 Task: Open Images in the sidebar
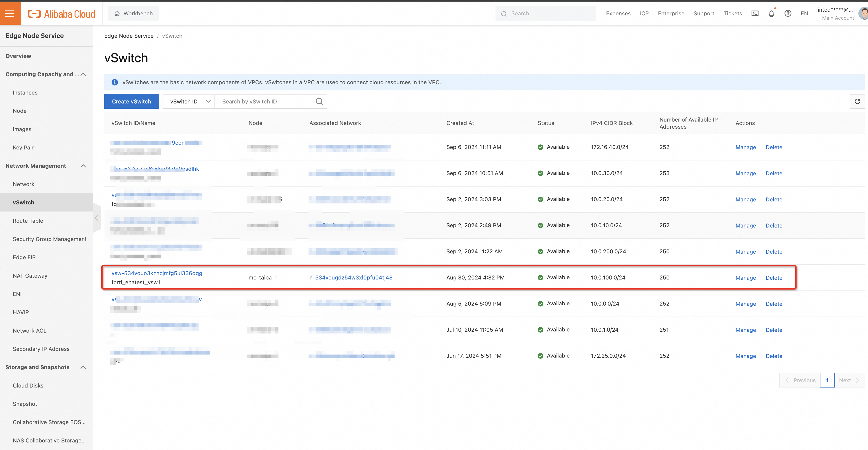[22, 129]
